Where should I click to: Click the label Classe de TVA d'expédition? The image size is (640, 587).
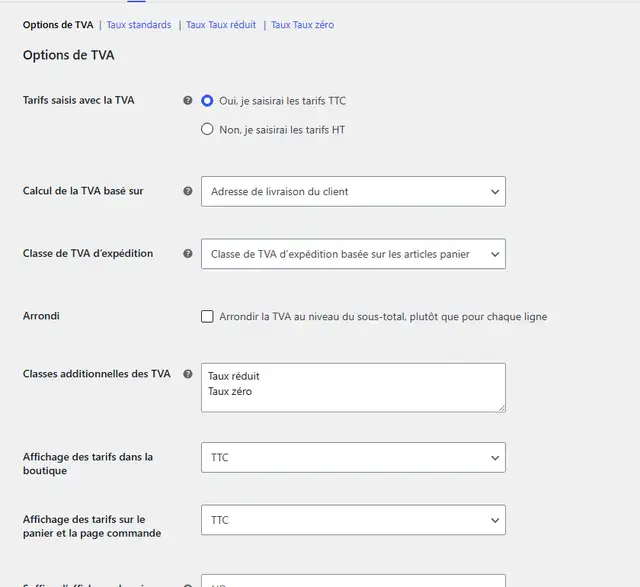tap(88, 253)
